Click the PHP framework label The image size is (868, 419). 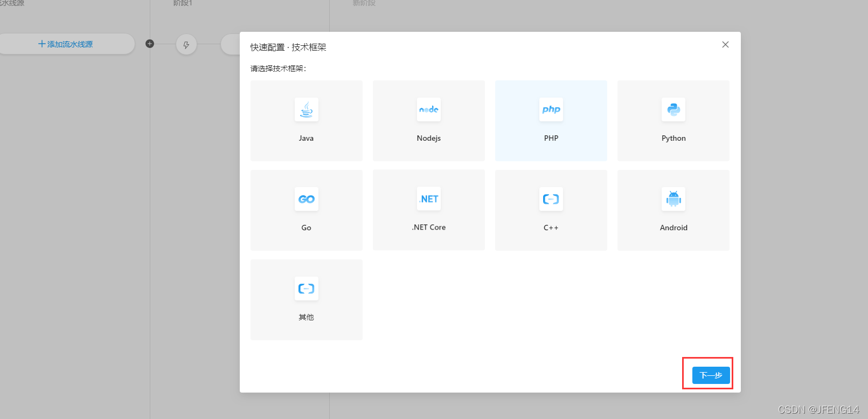551,138
